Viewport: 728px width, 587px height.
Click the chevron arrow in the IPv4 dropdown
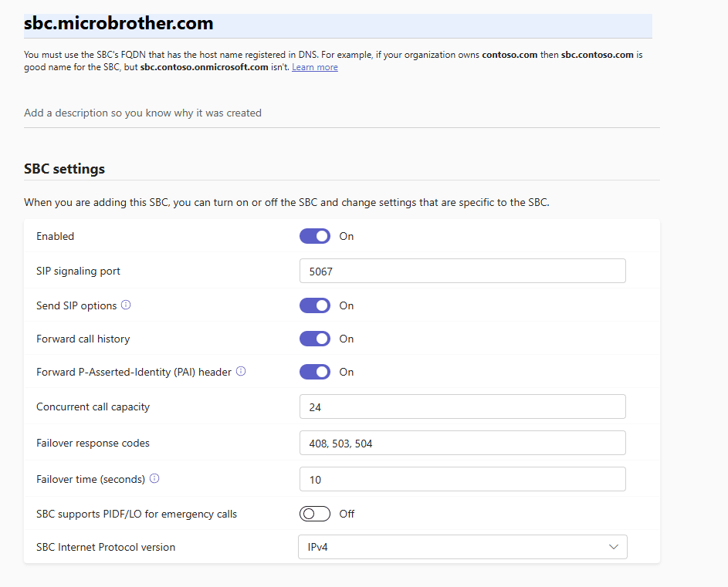[614, 547]
